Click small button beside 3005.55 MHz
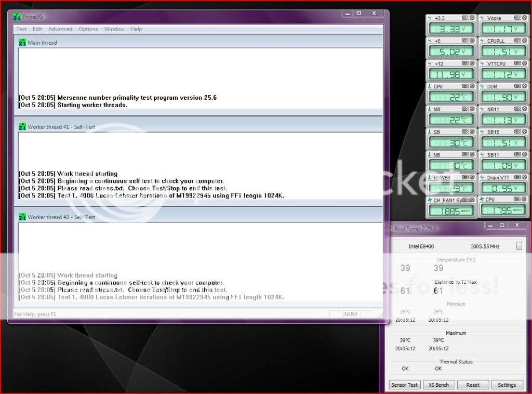Screen dimensions: 532x394 519,246
